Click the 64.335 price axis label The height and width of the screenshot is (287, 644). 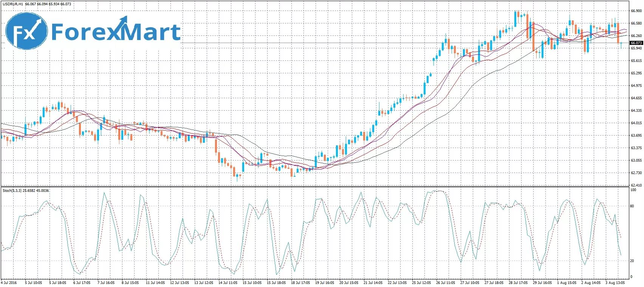point(636,111)
